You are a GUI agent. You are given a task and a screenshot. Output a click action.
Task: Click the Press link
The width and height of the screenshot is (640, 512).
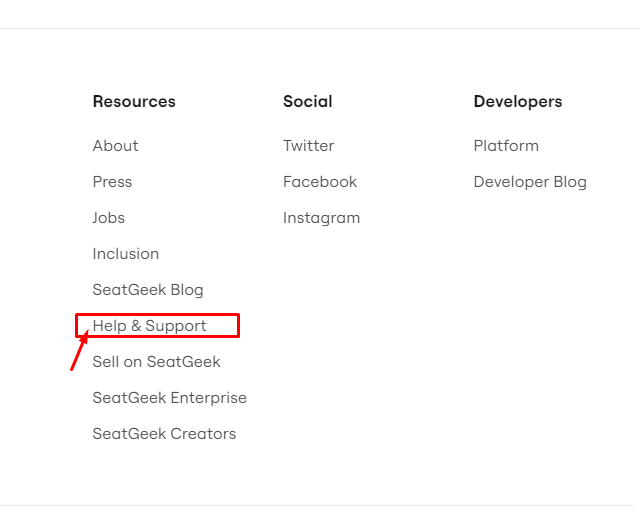112,182
